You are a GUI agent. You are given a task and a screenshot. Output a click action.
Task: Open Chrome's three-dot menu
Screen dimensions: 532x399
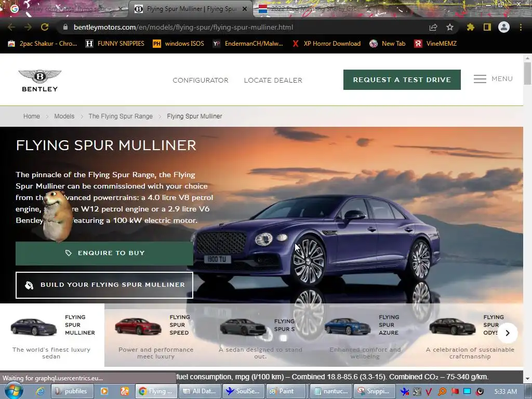click(x=521, y=27)
